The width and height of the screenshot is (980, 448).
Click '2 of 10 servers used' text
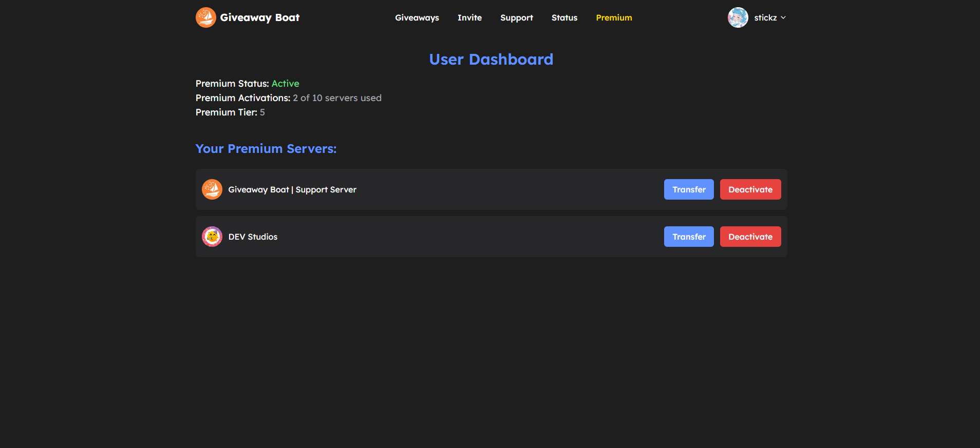337,98
